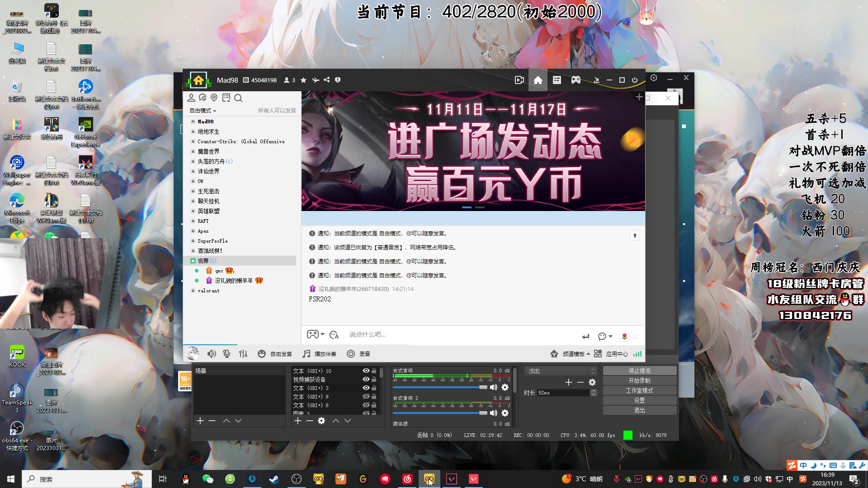
Task: Click the download arrow icon in YY title bar
Action: point(596,80)
